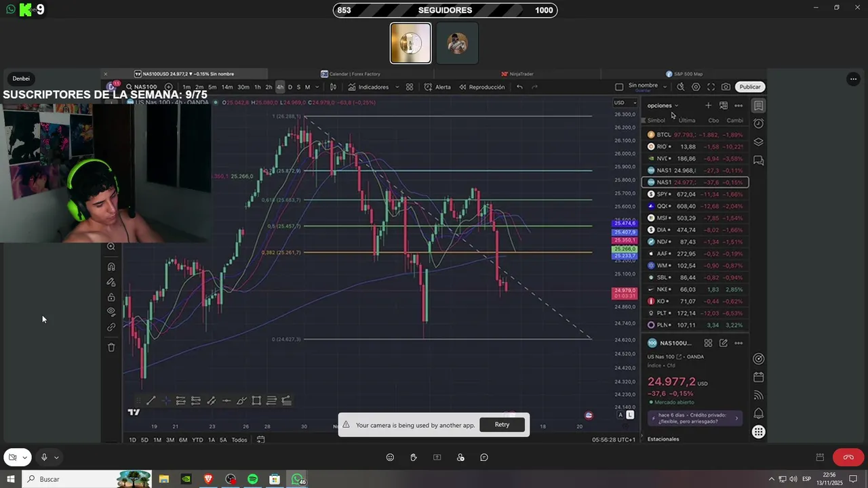This screenshot has height=488, width=868.
Task: Open the object tree layers icon
Action: coord(759,142)
